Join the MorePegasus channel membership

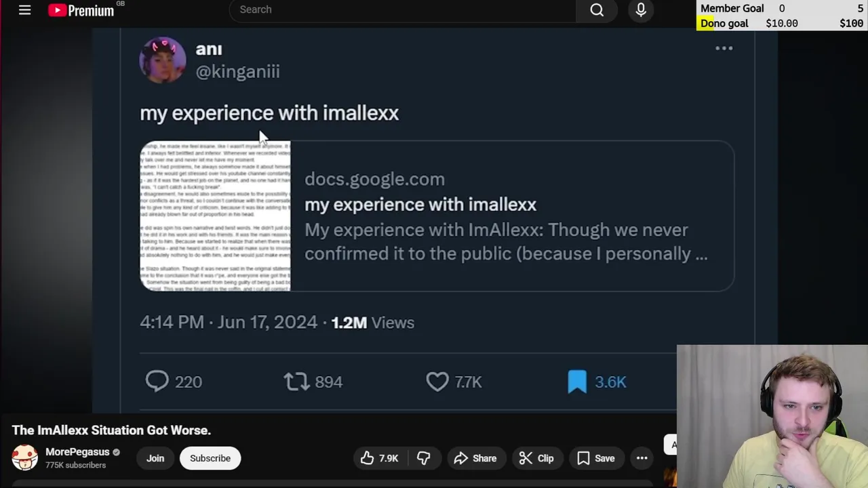pyautogui.click(x=155, y=458)
